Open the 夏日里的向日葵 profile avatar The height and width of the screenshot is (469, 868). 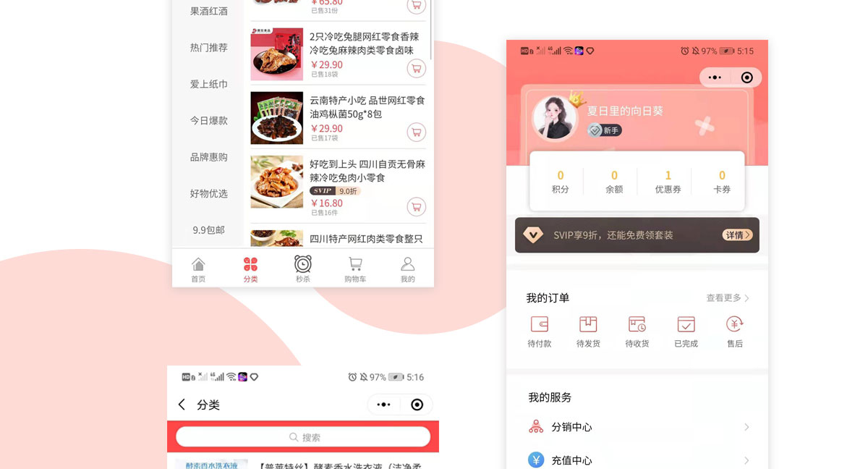555,118
